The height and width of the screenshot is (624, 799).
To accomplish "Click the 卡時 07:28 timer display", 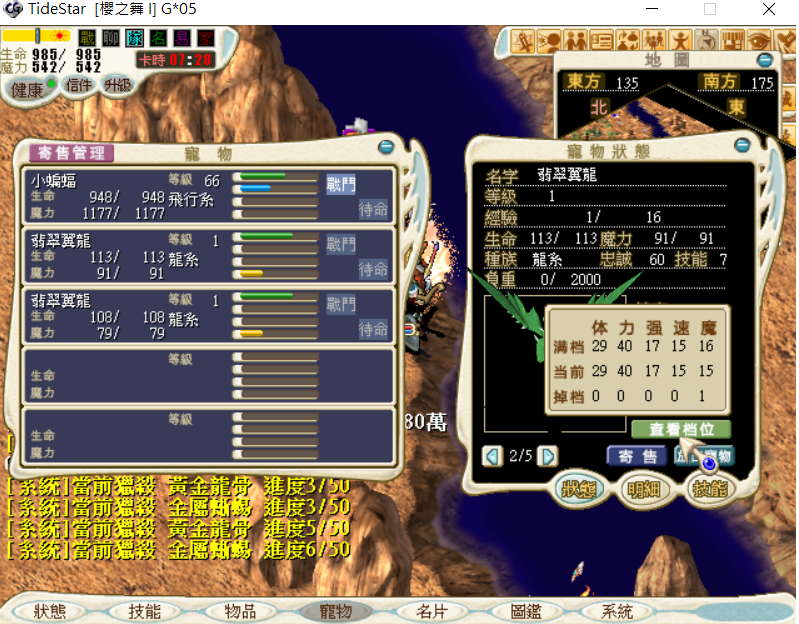I will [x=175, y=60].
